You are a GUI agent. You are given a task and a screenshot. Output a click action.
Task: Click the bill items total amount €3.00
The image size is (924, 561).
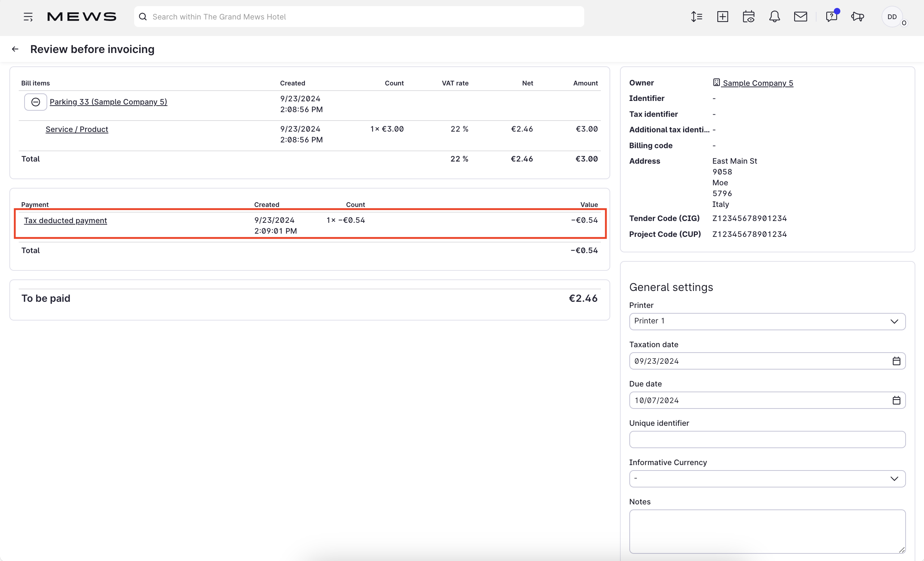coord(587,159)
